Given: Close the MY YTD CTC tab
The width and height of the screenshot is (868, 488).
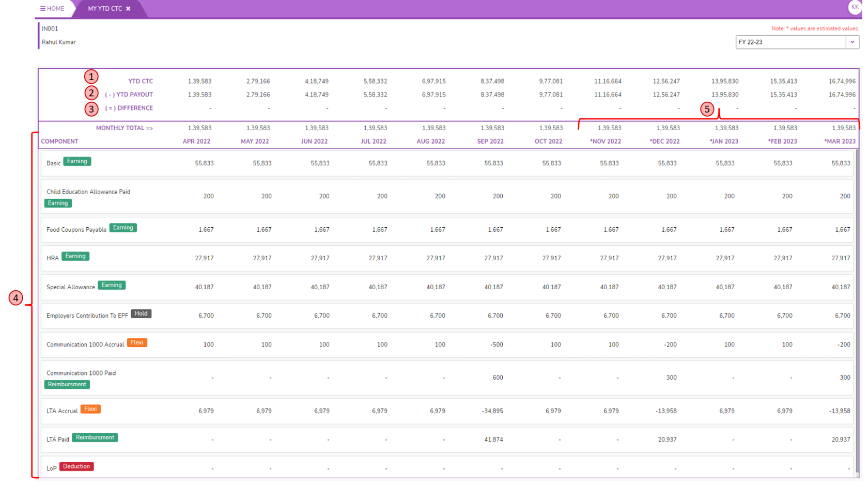Looking at the screenshot, I should 128,9.
